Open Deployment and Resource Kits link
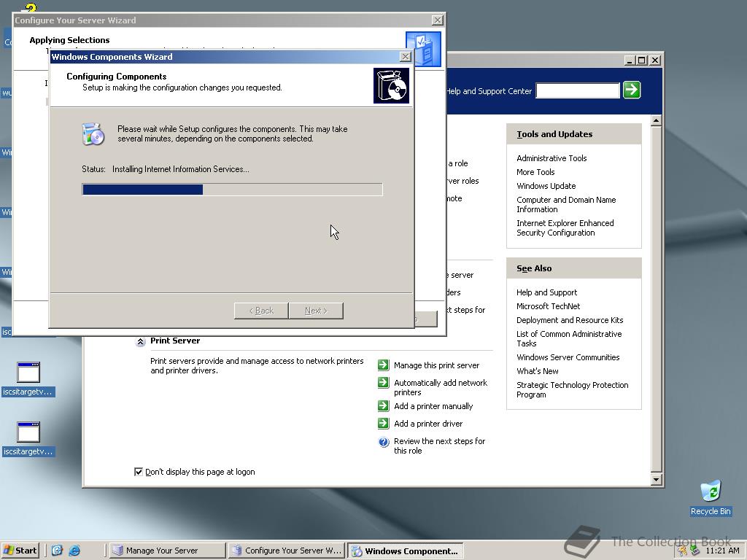Viewport: 747px width, 560px height. (x=570, y=320)
